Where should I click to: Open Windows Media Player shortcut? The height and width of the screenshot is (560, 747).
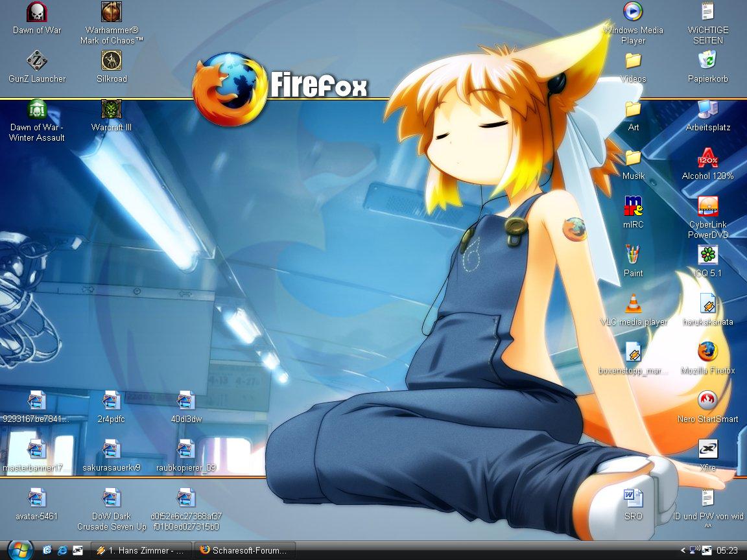pyautogui.click(x=633, y=13)
